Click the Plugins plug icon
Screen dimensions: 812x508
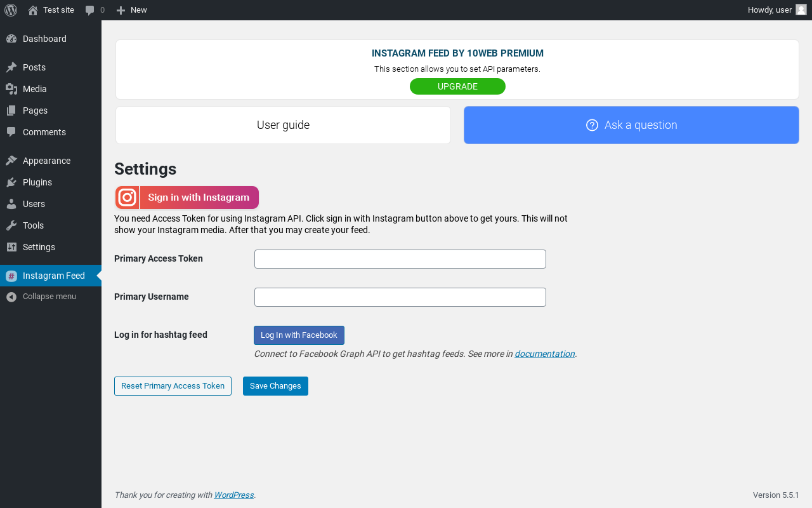(11, 182)
